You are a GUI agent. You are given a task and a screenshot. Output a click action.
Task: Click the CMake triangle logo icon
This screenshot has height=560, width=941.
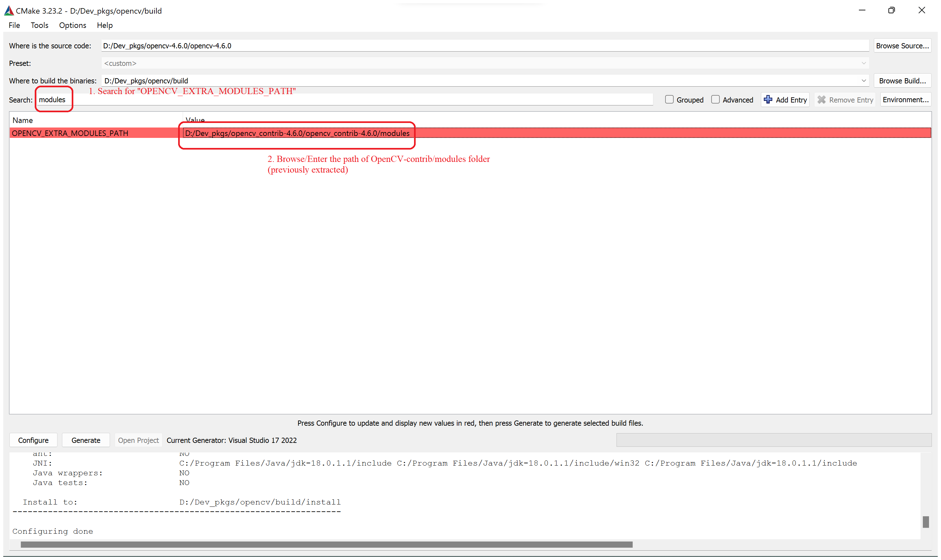9,9
